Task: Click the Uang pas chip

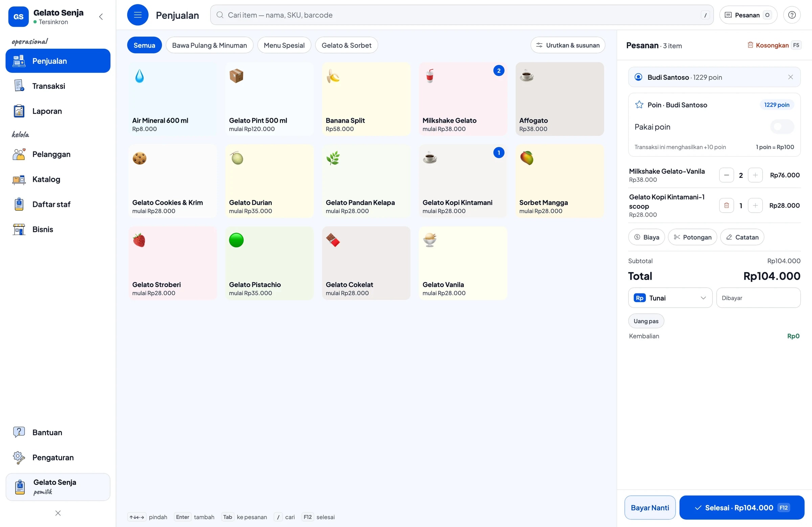Action: tap(646, 321)
